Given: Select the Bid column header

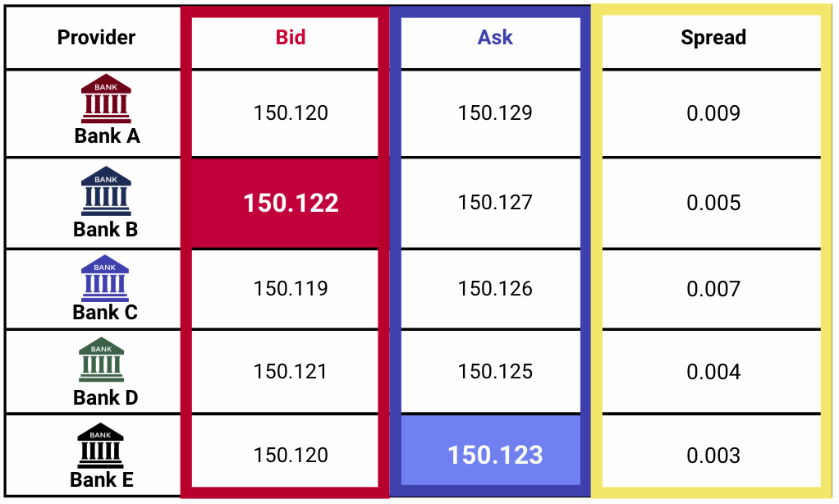Looking at the screenshot, I should pos(291,38).
